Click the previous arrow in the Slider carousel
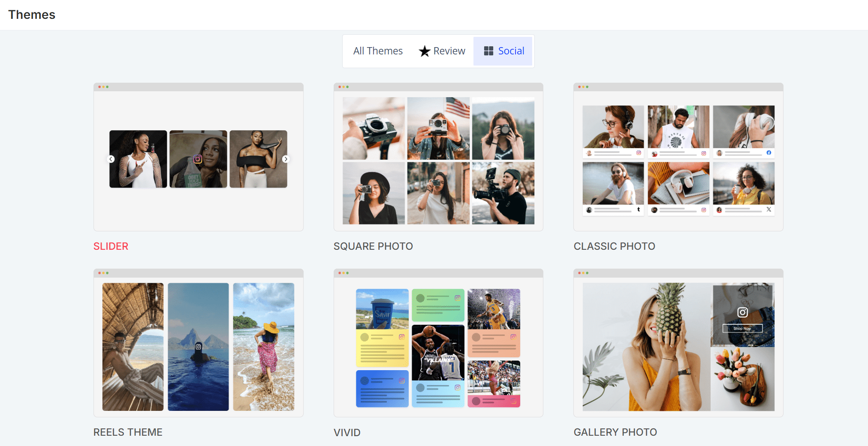 pyautogui.click(x=111, y=159)
